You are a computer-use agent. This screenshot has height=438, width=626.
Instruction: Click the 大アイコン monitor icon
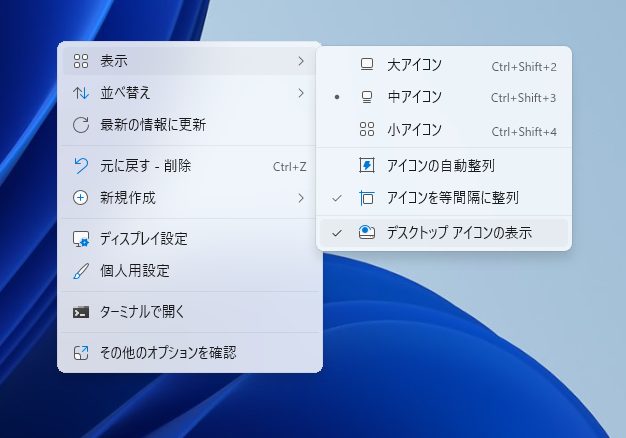[367, 66]
